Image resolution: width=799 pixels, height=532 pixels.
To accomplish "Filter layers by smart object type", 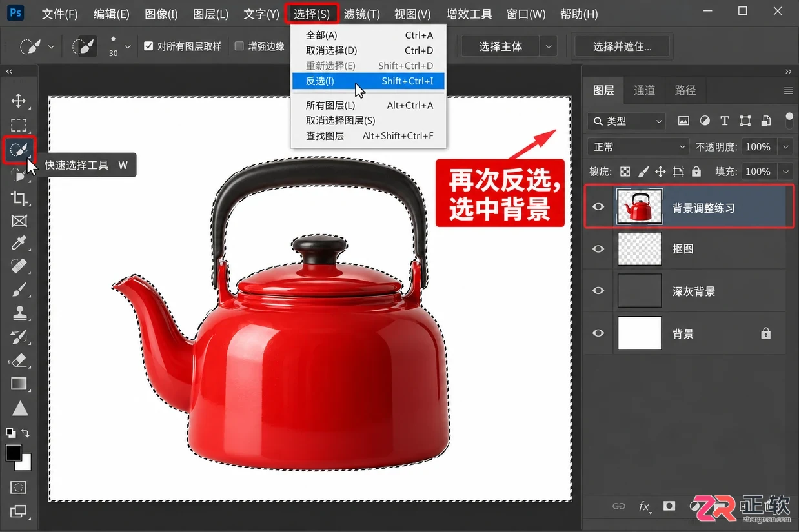I will pyautogui.click(x=765, y=121).
